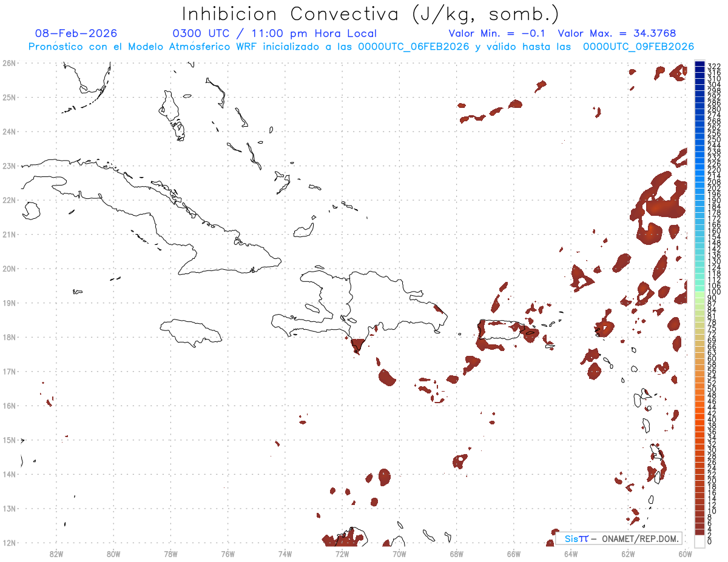This screenshot has height=562, width=728.
Task: Click latitude label '24N'
Action: [9, 132]
